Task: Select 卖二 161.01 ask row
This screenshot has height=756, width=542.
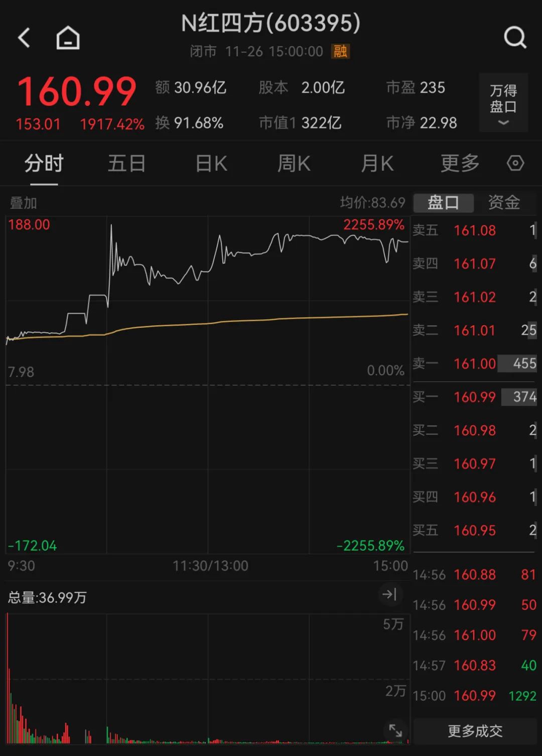Action: [474, 330]
